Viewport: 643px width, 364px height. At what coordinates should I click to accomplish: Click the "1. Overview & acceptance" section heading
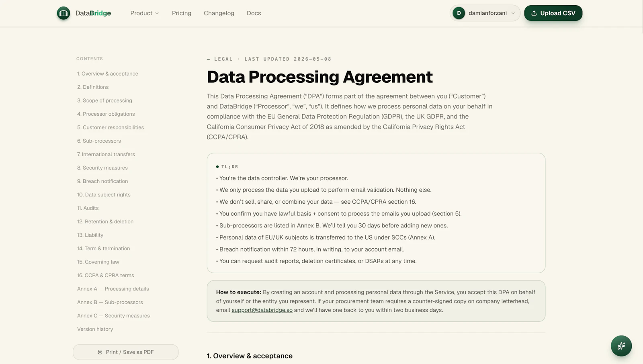click(250, 356)
